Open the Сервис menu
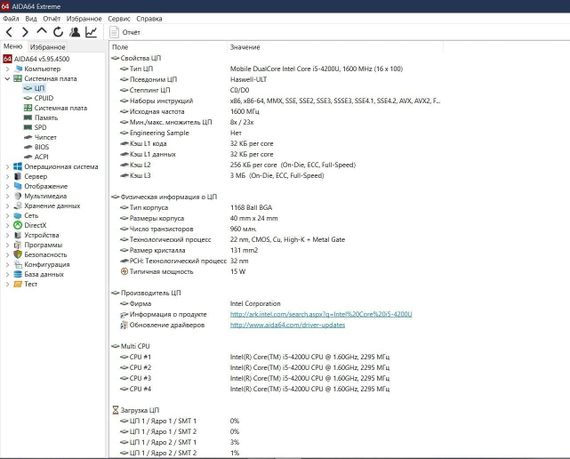 (119, 19)
